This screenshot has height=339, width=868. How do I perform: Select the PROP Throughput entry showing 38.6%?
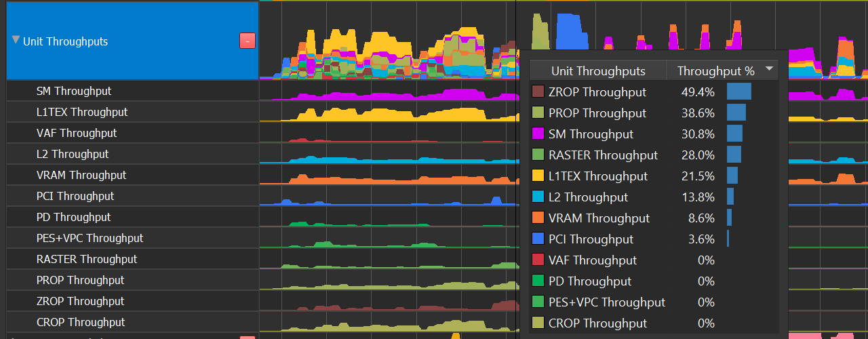click(597, 113)
